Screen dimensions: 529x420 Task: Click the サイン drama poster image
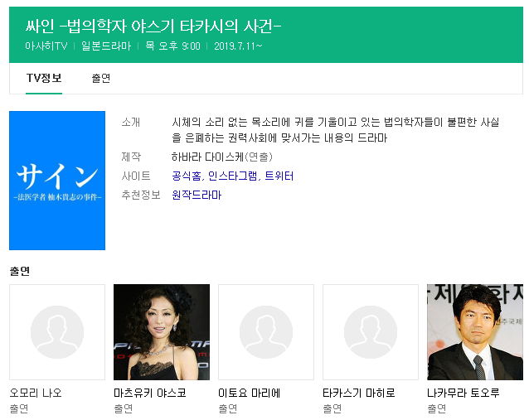[57, 181]
